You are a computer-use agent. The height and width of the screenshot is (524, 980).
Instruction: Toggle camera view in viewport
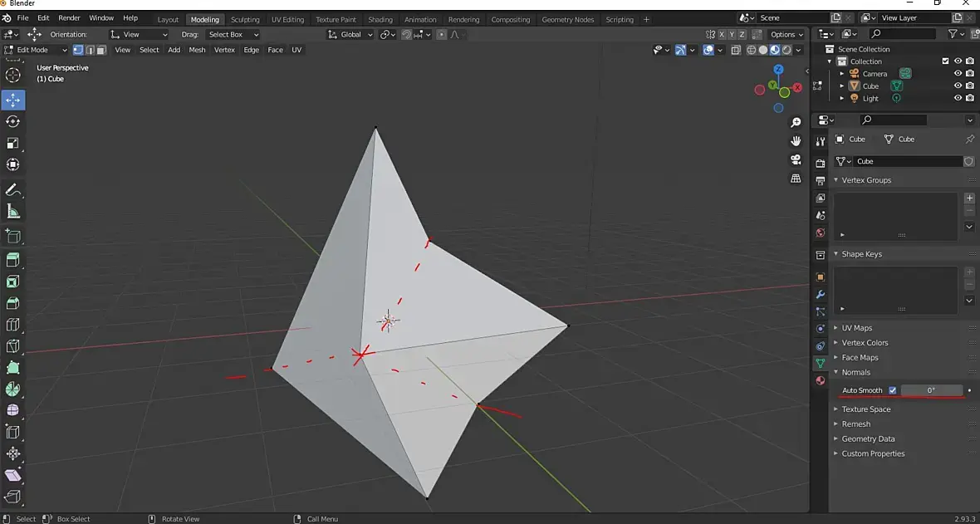796,159
